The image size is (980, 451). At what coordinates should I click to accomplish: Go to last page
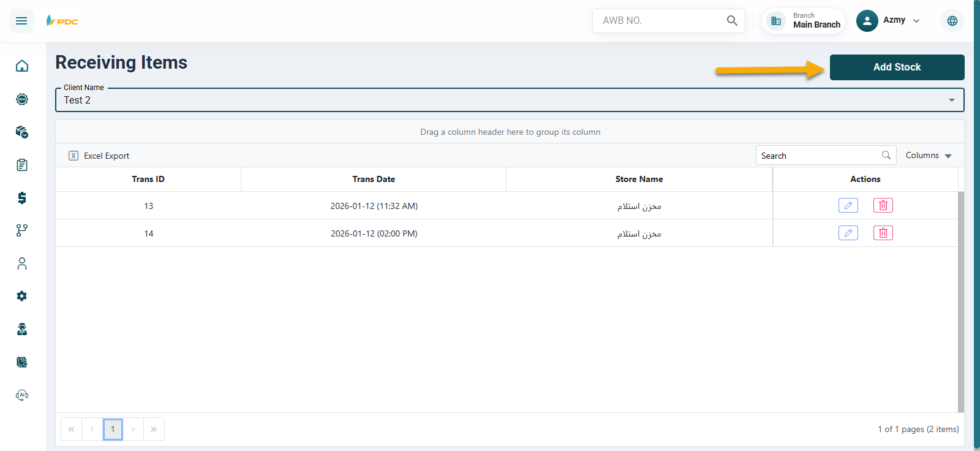coord(154,430)
